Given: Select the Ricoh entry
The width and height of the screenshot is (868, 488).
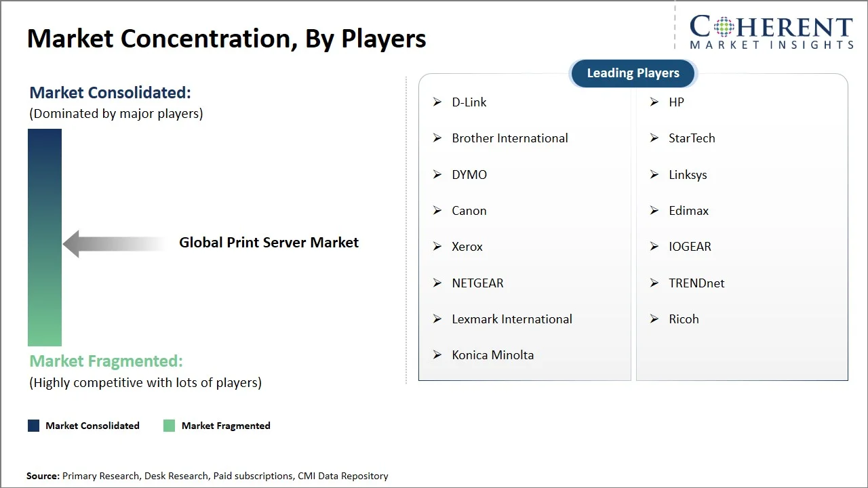Looking at the screenshot, I should 684,319.
